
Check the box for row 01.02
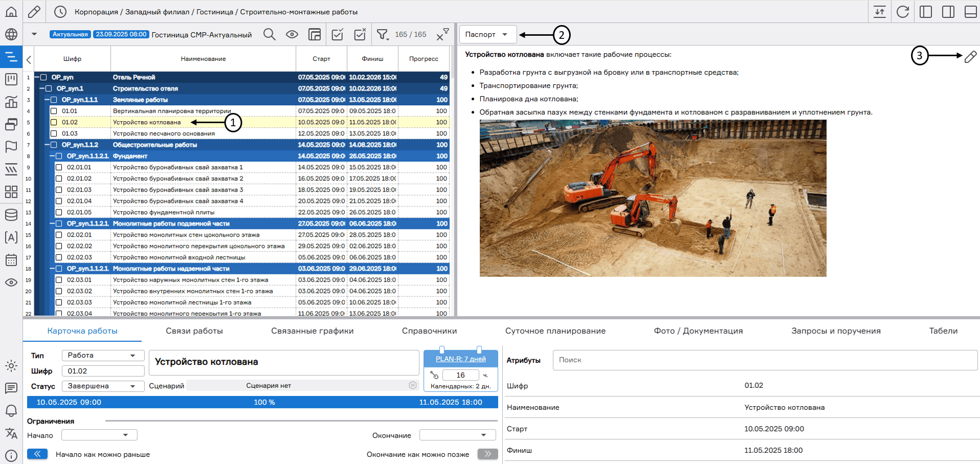click(54, 122)
